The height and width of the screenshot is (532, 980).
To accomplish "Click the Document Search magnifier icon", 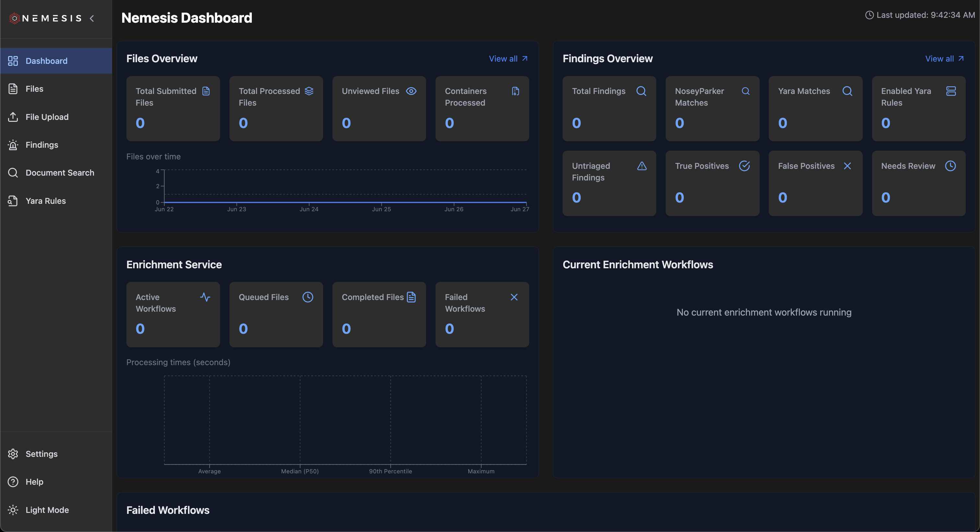I will point(13,173).
